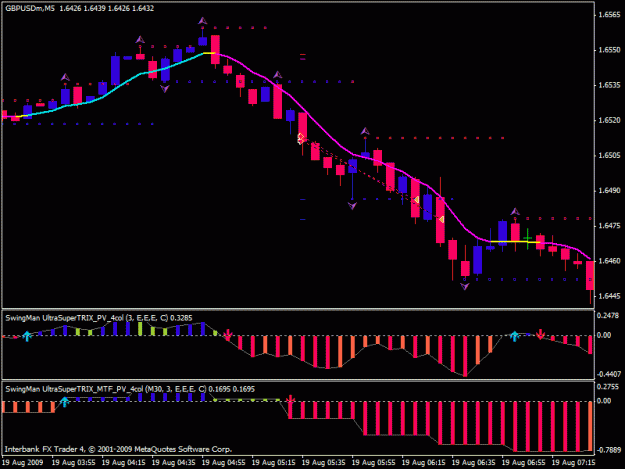Click the 19 Aug 07:15 time label

(573, 463)
